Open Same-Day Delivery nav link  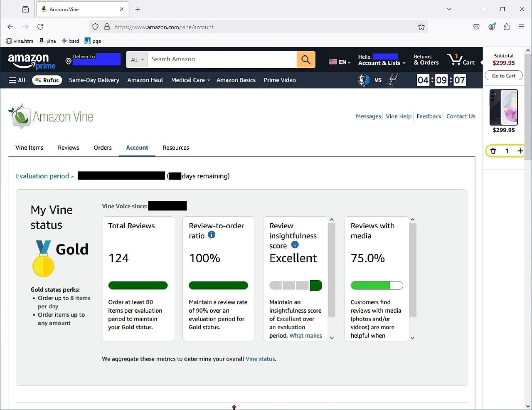tap(94, 80)
